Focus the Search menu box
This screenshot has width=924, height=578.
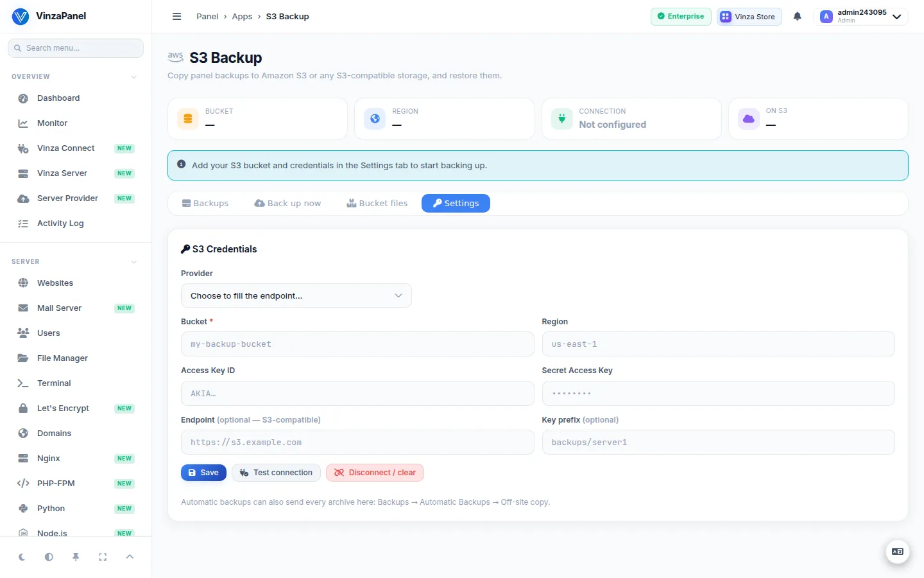click(76, 48)
